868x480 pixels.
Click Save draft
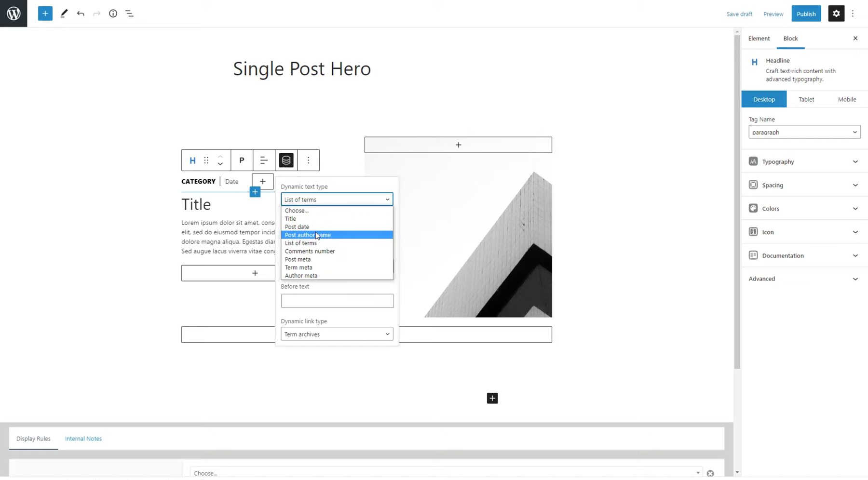coord(739,14)
